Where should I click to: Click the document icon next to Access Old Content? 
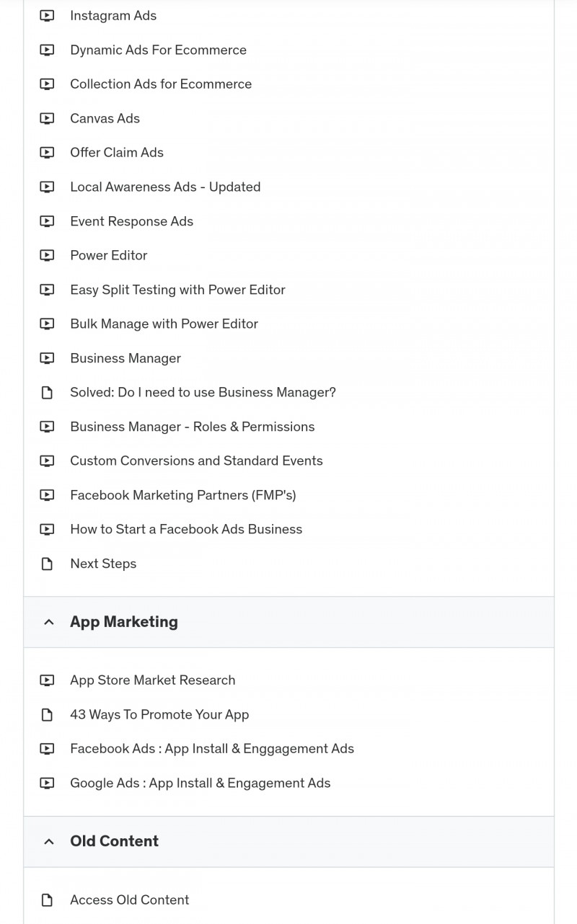[47, 900]
